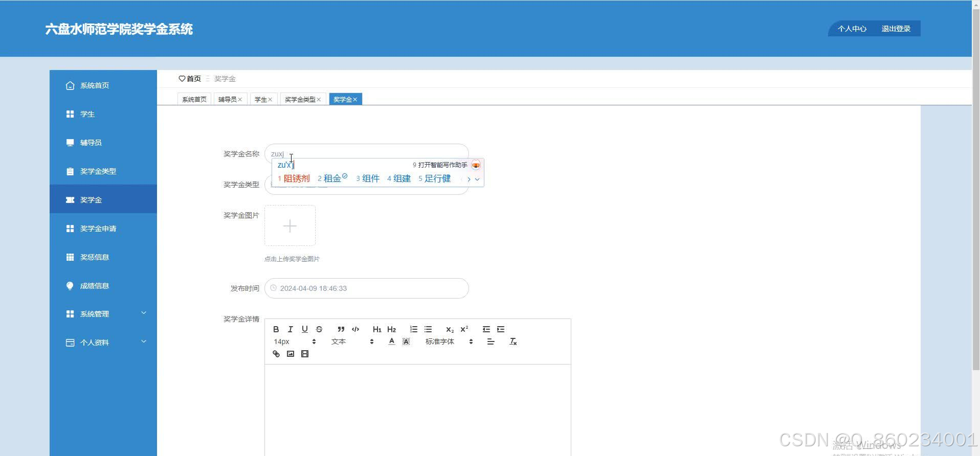Open 系统首页 in sidebar
980x456 pixels.
tap(103, 85)
